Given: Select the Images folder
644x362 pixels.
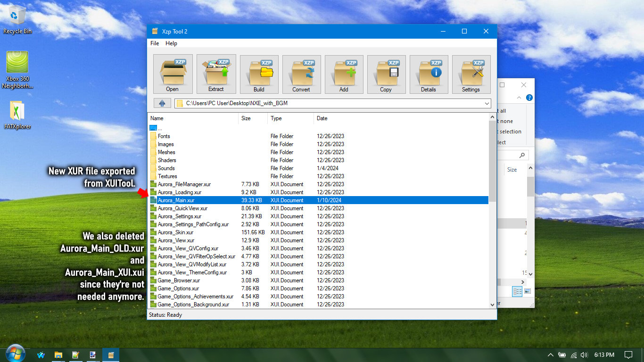Looking at the screenshot, I should (318, 144).
